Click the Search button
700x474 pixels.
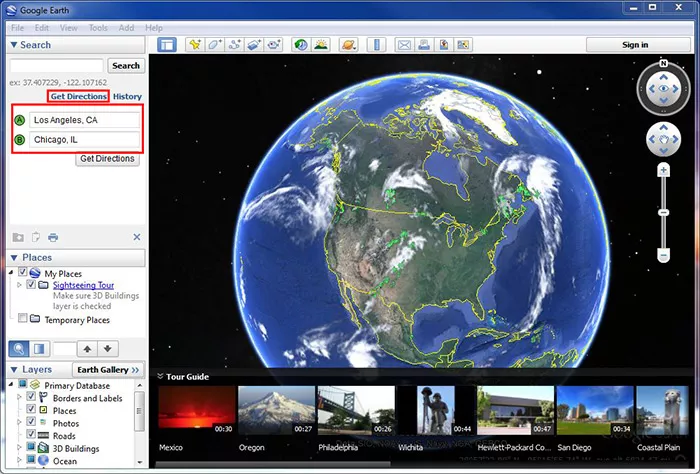[126, 66]
